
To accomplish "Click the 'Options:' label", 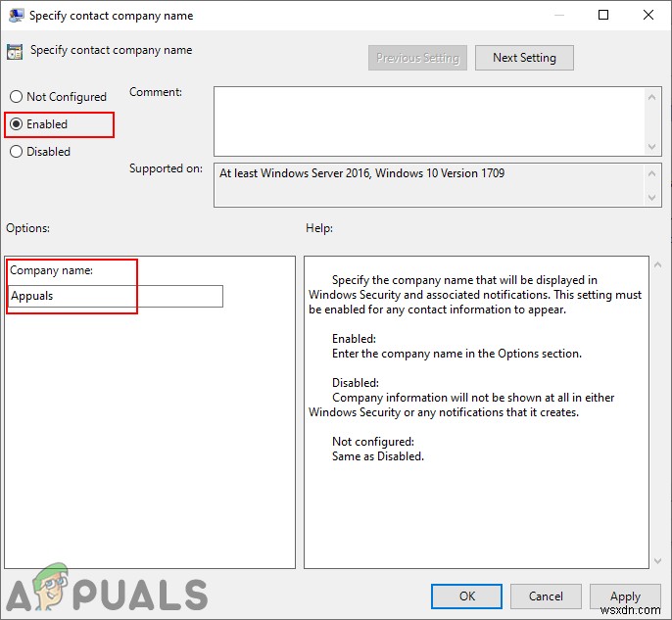I will coord(27,228).
